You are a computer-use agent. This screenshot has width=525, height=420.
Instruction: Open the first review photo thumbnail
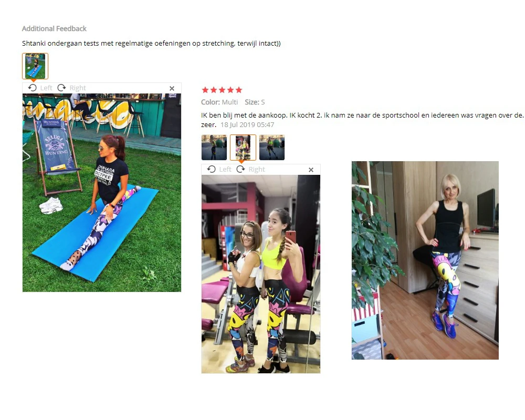214,148
